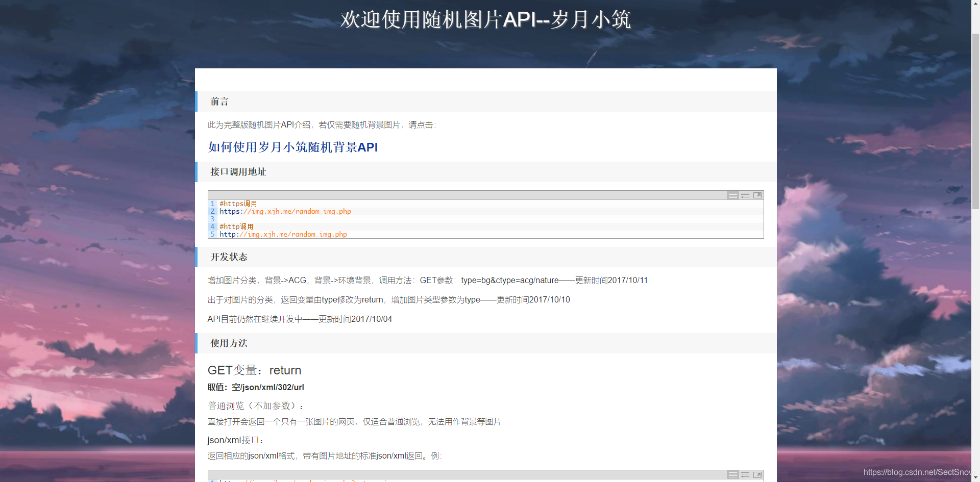This screenshot has height=482, width=980.
Task: Click the http random_img.php URL line
Action: [x=283, y=234]
